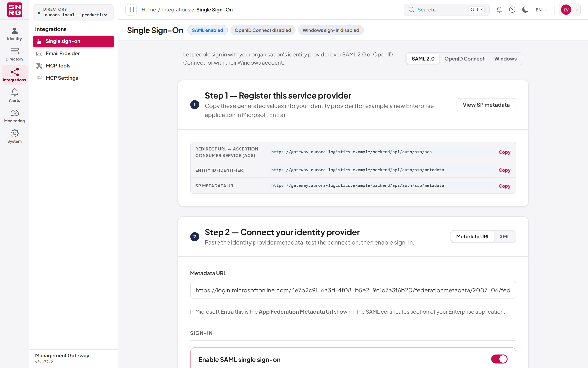The width and height of the screenshot is (588, 368).
Task: Click the OpenID Connect disabled badge
Action: coord(263,30)
